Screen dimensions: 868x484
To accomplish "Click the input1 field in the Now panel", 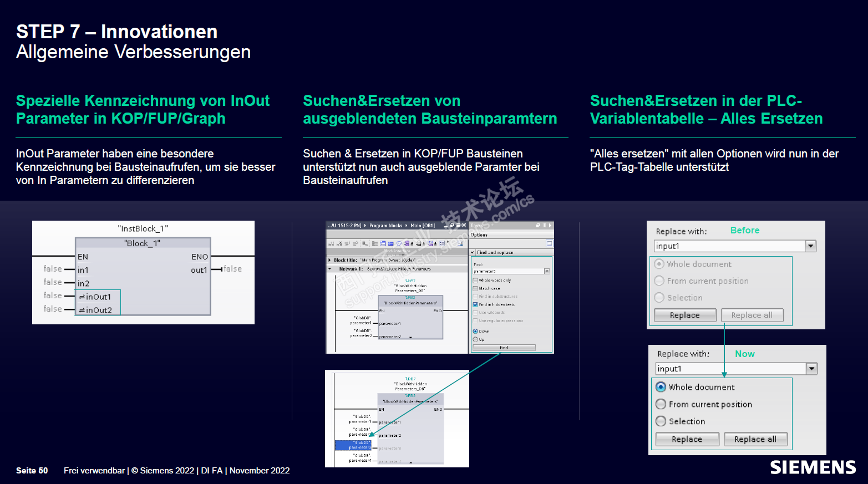I will pyautogui.click(x=732, y=369).
